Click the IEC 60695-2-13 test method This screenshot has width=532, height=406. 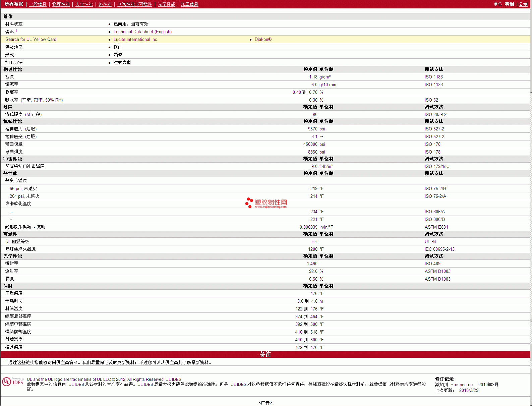pyautogui.click(x=439, y=249)
